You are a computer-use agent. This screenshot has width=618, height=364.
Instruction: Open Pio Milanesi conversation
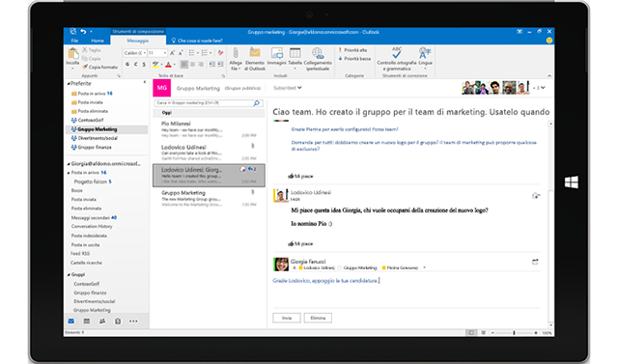pyautogui.click(x=209, y=129)
